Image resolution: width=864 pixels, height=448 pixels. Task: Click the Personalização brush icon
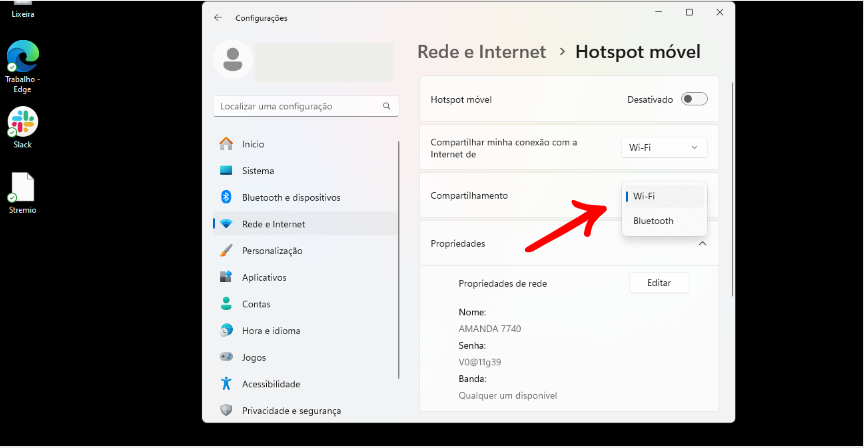point(226,250)
